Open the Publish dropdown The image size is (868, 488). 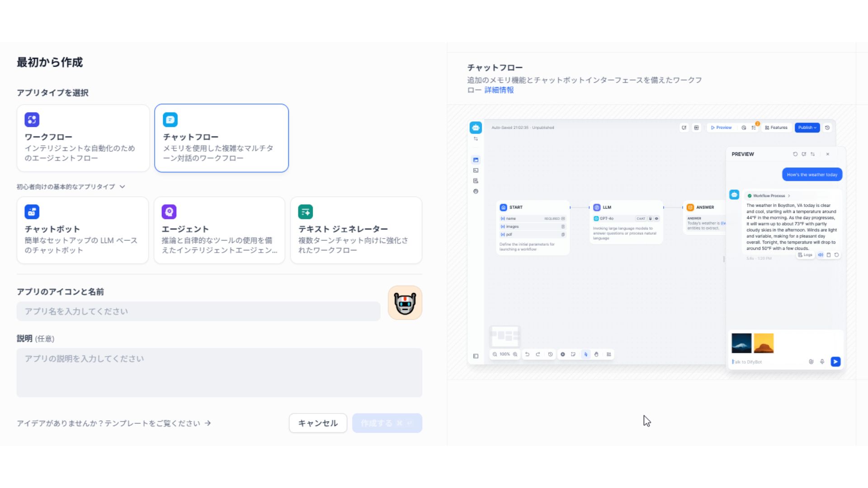click(807, 127)
